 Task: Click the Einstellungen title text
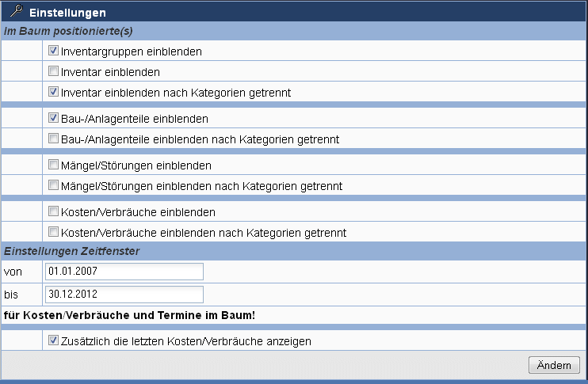click(x=67, y=13)
